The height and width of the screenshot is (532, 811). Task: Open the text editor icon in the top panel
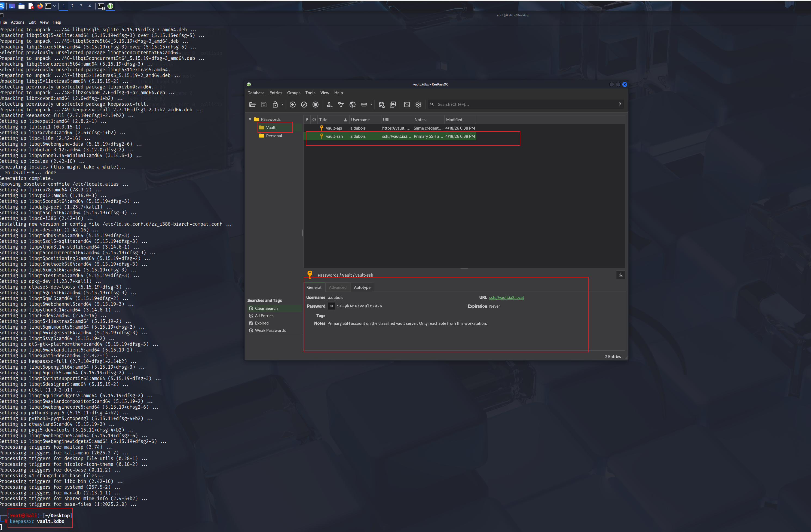point(31,6)
